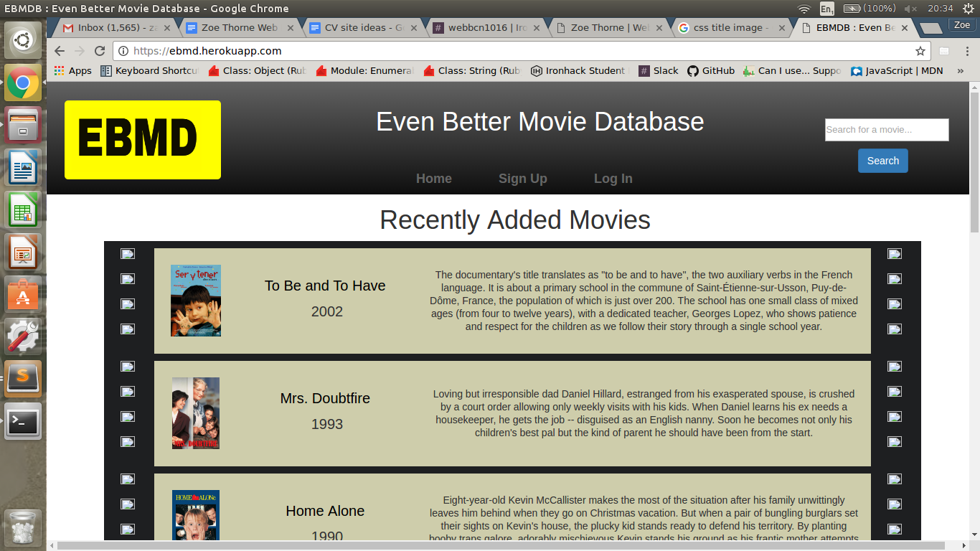
Task: Open Files manager in the launcher
Action: tap(23, 126)
